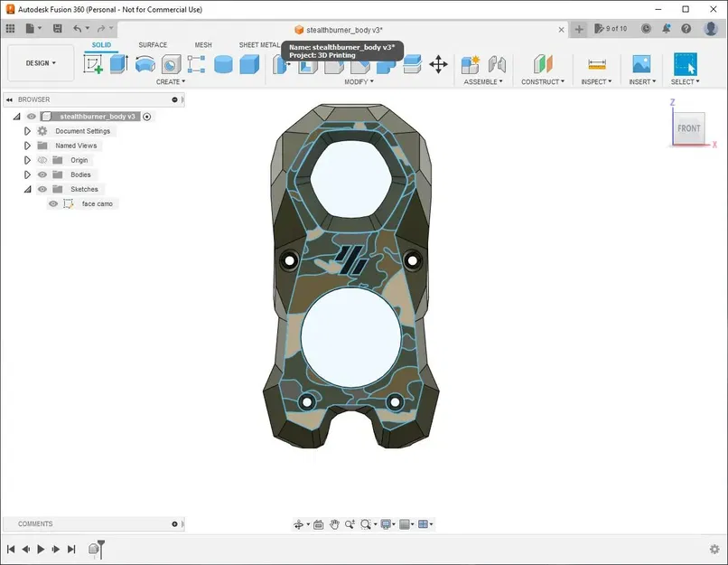Jump to timeline end
This screenshot has width=728, height=565.
point(71,550)
